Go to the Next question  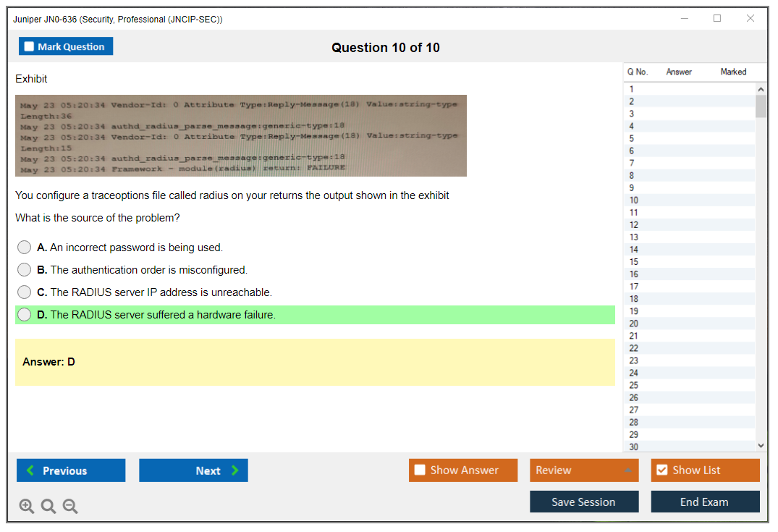(x=193, y=470)
